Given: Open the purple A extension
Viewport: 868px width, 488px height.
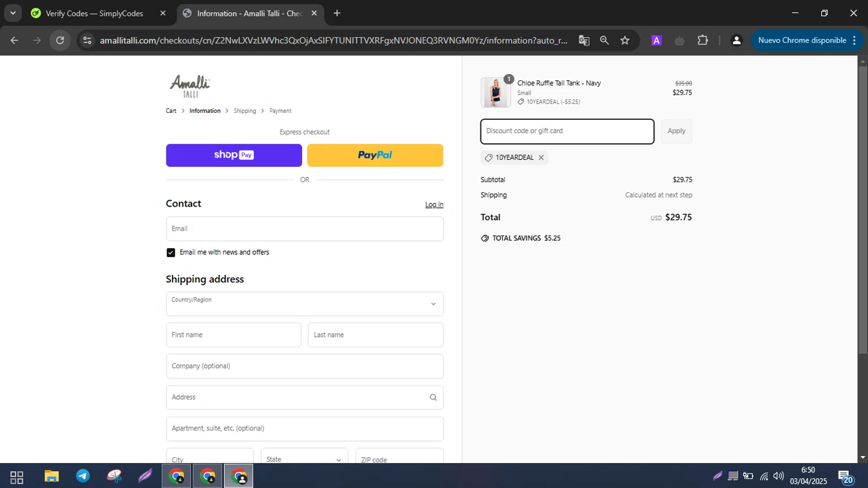Looking at the screenshot, I should point(656,41).
